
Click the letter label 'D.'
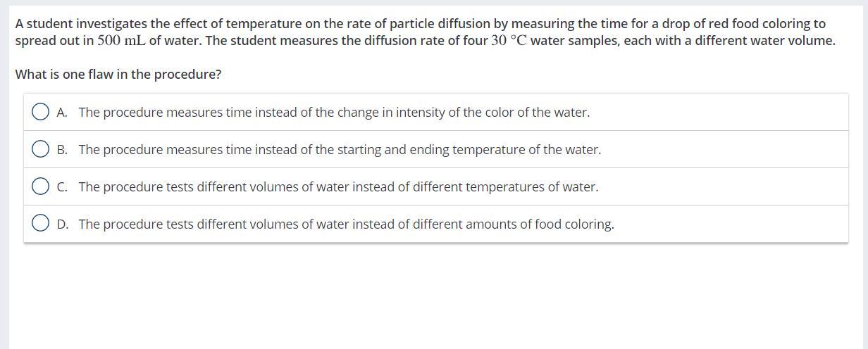[x=63, y=224]
